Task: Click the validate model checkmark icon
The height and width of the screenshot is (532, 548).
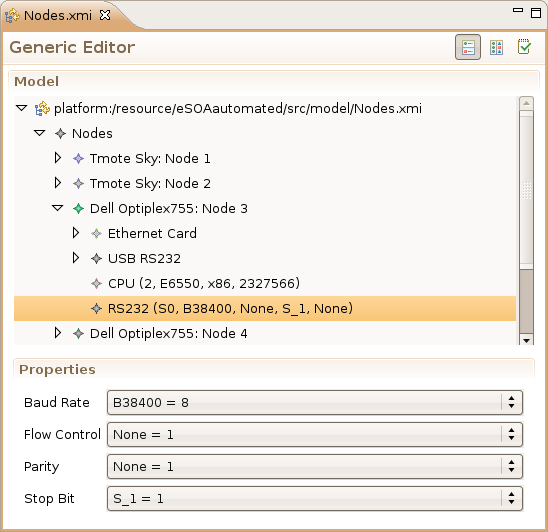Action: coord(524,46)
